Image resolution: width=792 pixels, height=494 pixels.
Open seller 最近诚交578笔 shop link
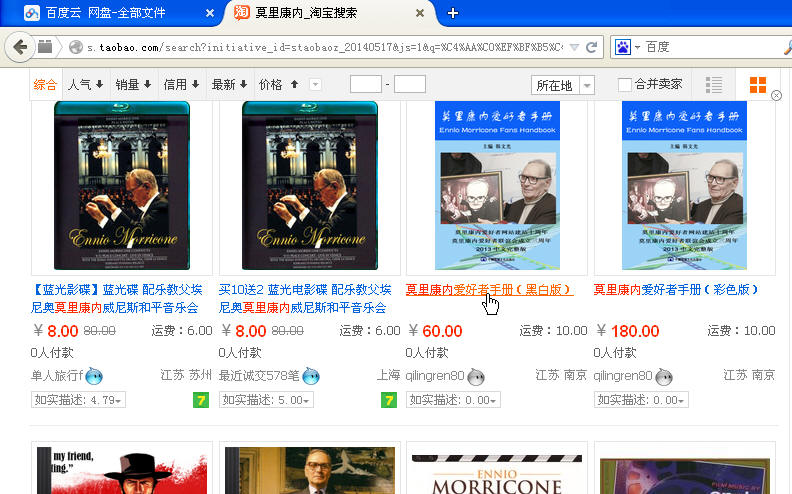point(259,376)
